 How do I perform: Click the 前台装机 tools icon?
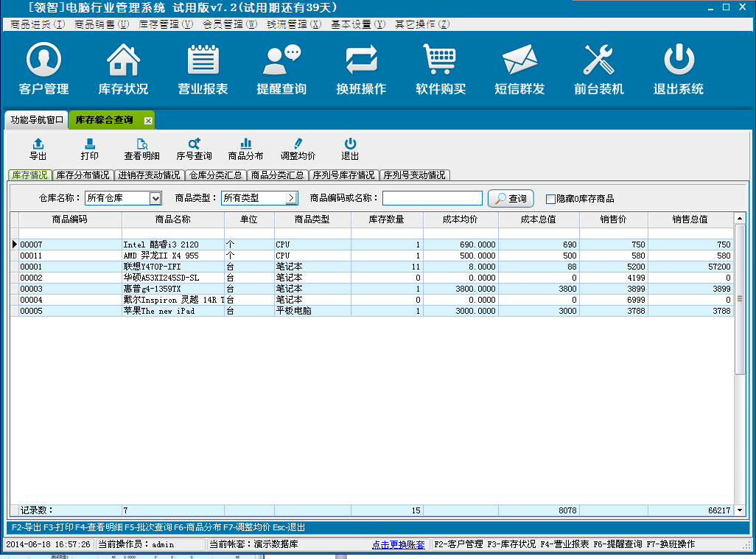598,60
